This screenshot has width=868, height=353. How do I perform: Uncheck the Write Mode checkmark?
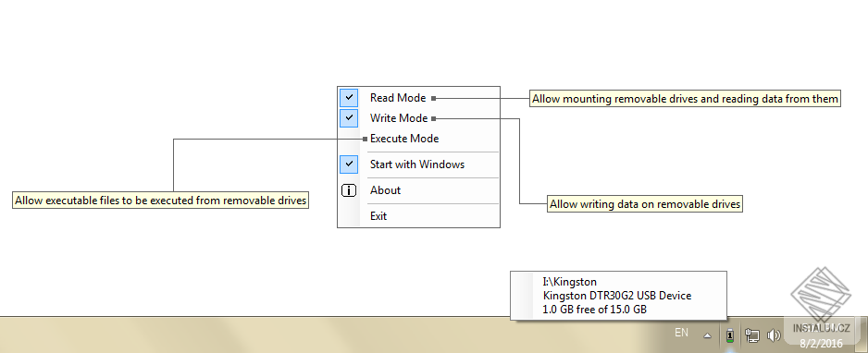click(x=349, y=117)
